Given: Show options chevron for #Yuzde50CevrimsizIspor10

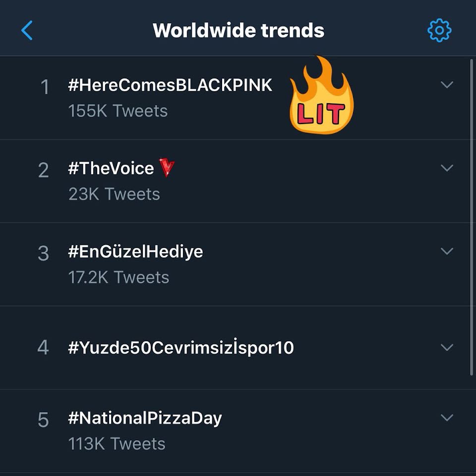Looking at the screenshot, I should [447, 348].
